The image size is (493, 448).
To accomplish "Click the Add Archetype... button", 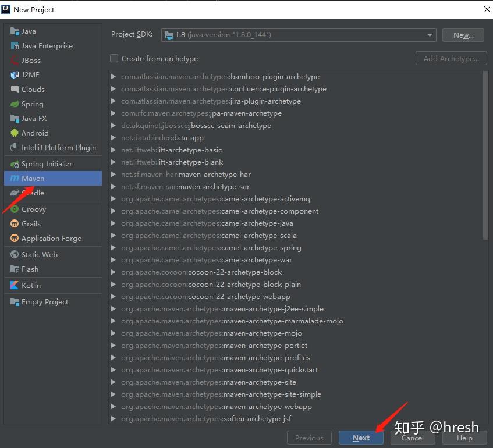I will pyautogui.click(x=451, y=59).
